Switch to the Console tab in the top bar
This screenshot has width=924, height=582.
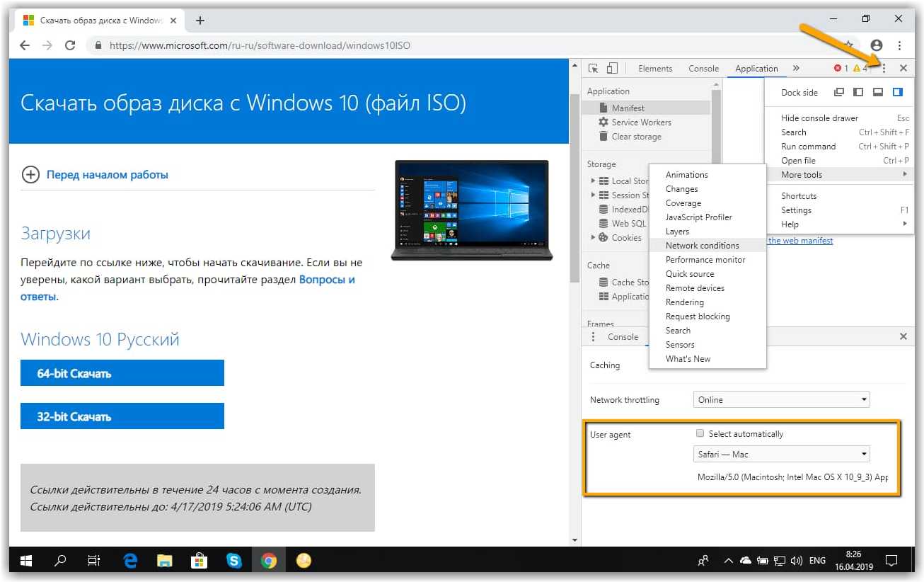click(703, 69)
